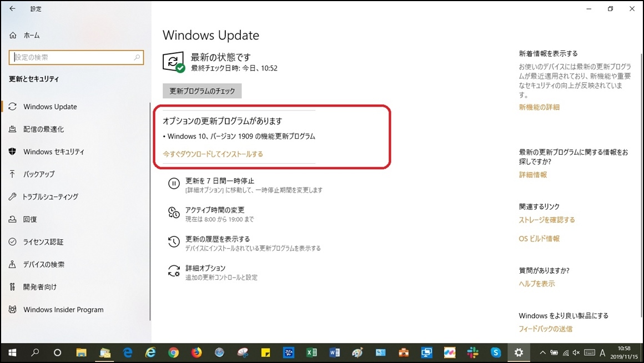Open the Windows Start menu
The height and width of the screenshot is (363, 644).
(x=12, y=353)
